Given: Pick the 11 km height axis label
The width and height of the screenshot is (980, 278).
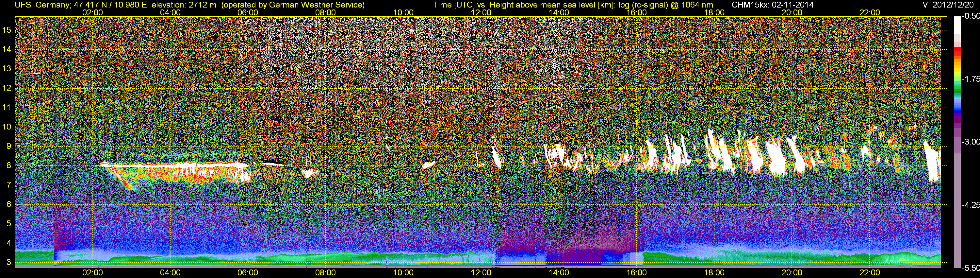Looking at the screenshot, I should click(x=8, y=108).
